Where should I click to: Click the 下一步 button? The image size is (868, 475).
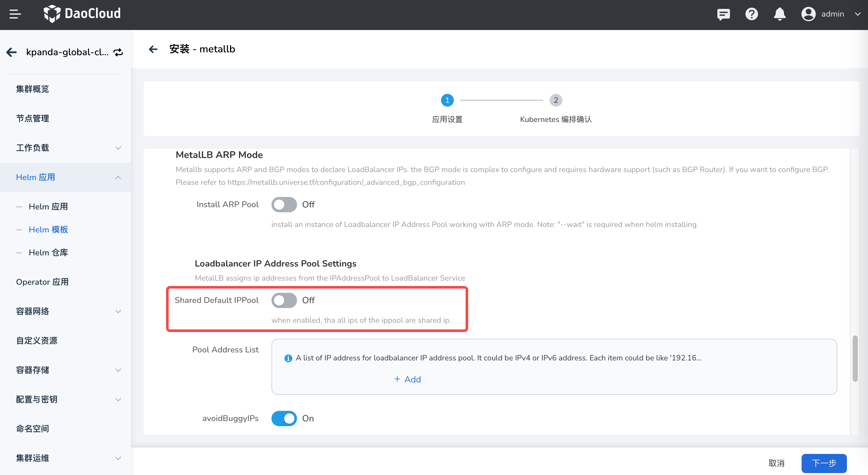824,463
